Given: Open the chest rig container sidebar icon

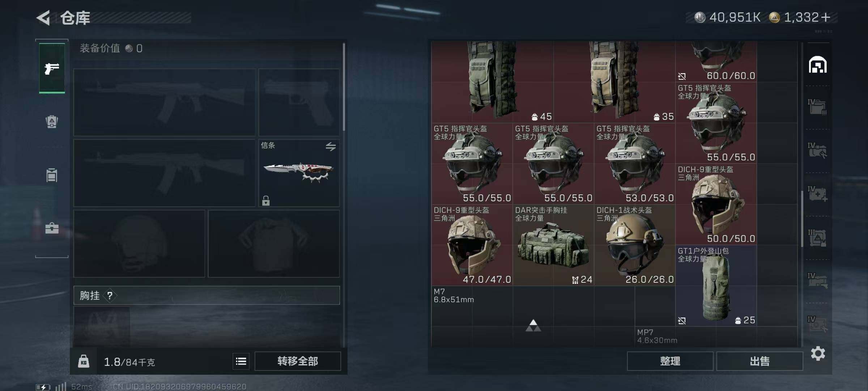Looking at the screenshot, I should (x=52, y=175).
